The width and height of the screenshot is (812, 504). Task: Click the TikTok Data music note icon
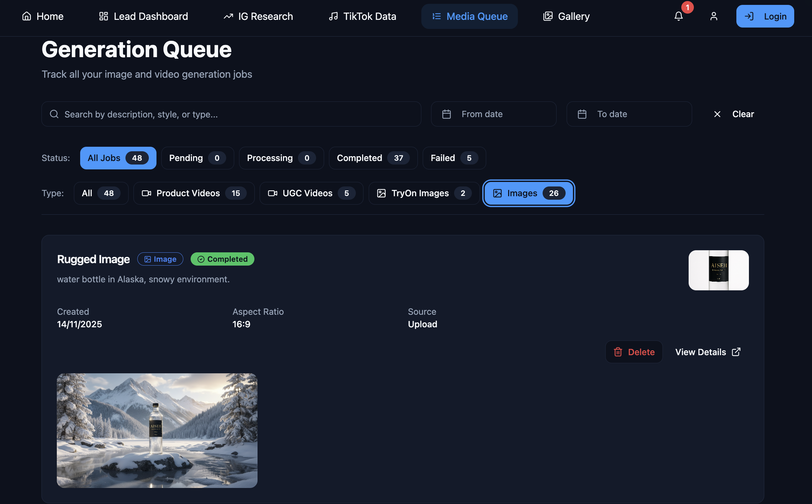coord(334,16)
